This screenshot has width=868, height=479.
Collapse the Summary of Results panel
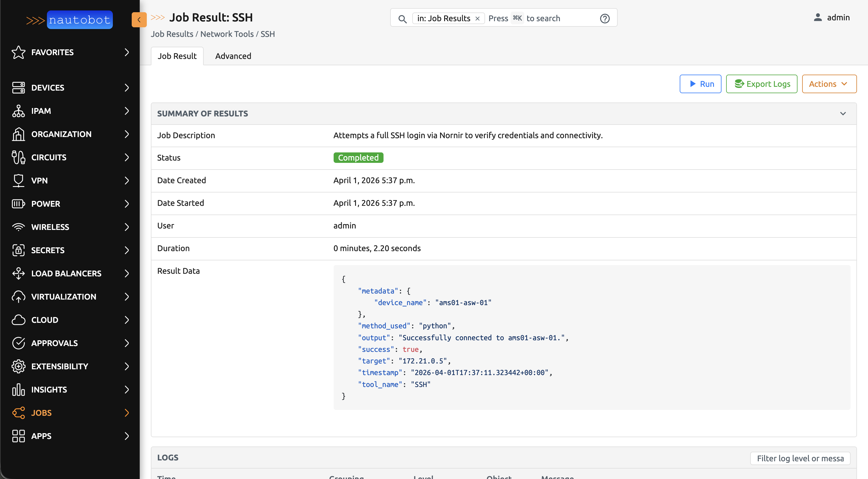point(843,114)
